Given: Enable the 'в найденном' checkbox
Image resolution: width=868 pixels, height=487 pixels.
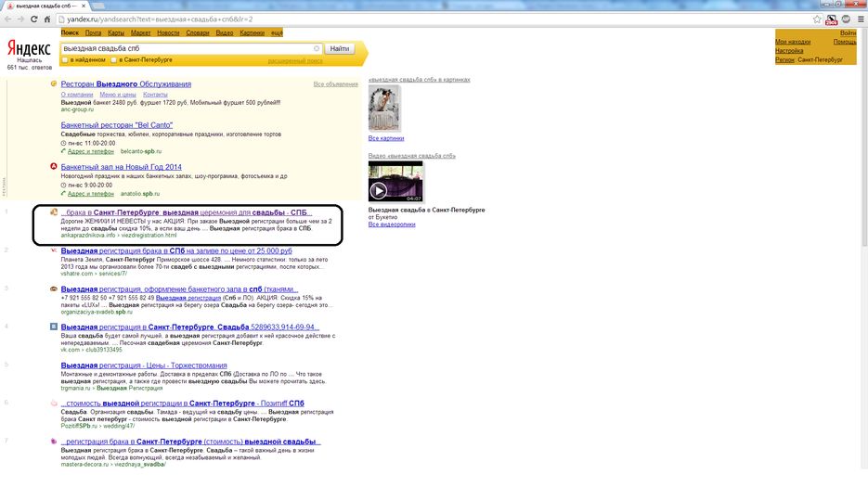Looking at the screenshot, I should [65, 59].
